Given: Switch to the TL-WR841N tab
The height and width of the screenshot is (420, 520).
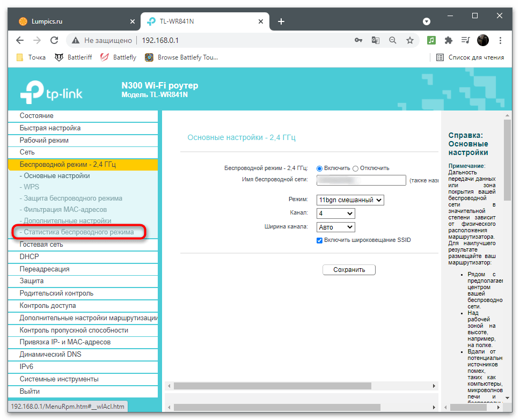Looking at the screenshot, I should (204, 21).
